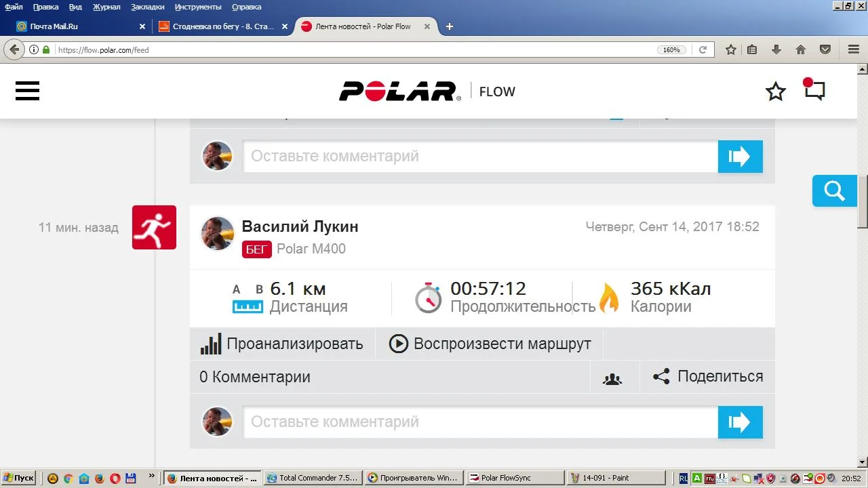Open the Правка menu
Screen dimensions: 868x488
click(x=45, y=7)
